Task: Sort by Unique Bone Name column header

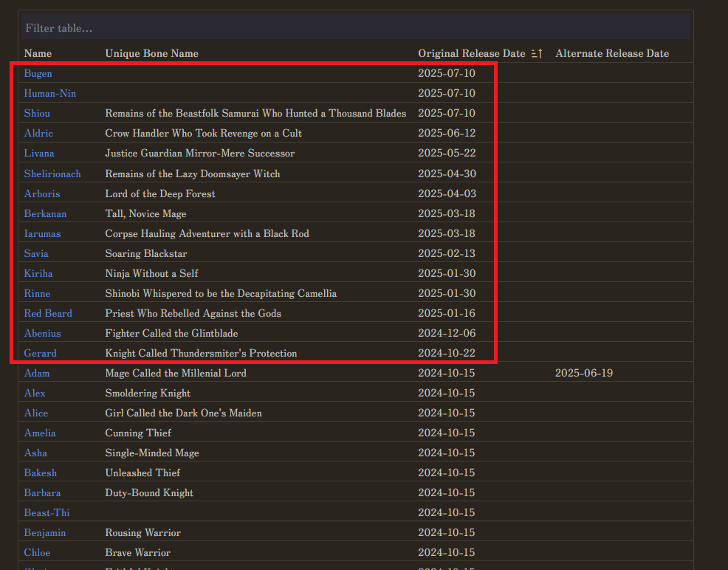Action: (152, 53)
